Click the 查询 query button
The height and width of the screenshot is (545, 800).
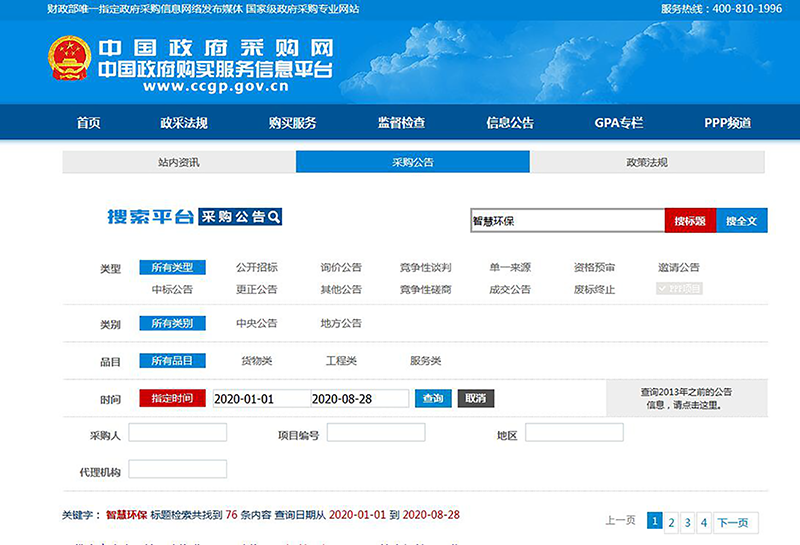[x=432, y=398]
